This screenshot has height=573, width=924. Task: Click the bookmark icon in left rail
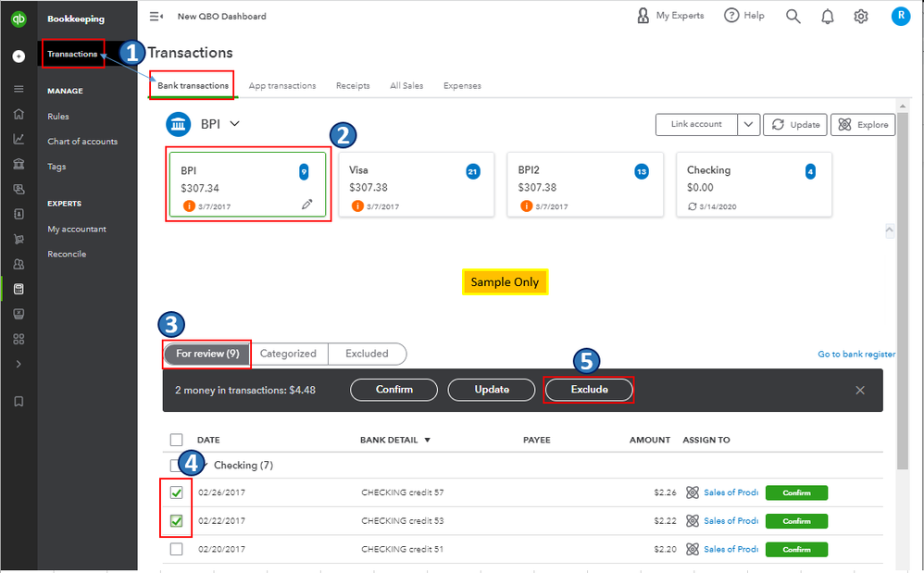coord(19,402)
